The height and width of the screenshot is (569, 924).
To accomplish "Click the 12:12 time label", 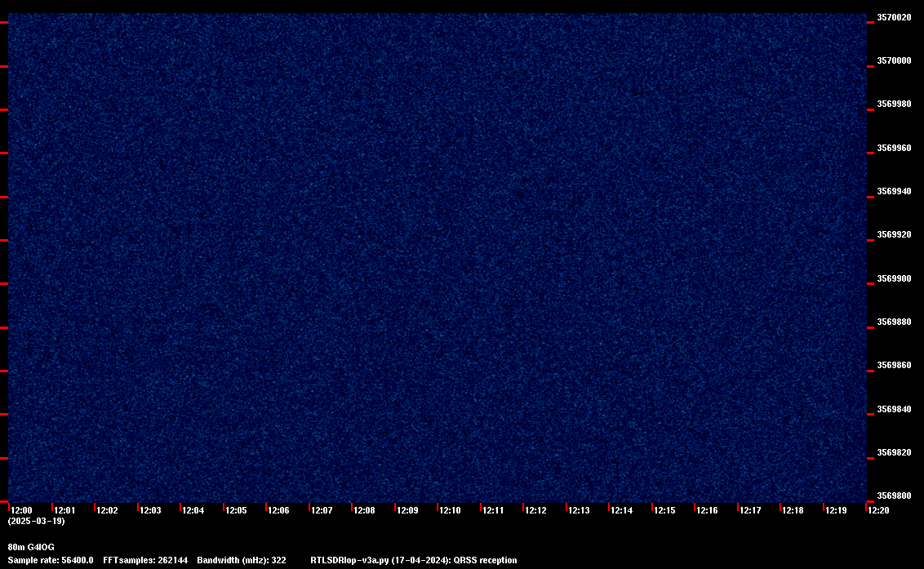I will pos(535,510).
